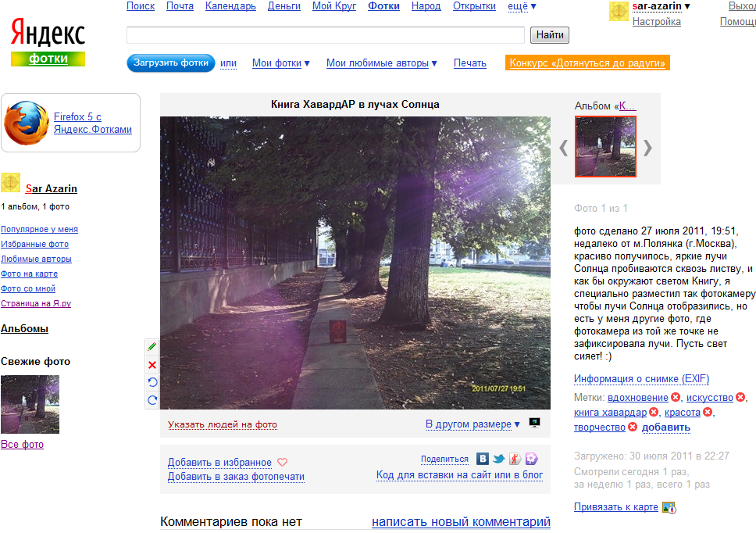This screenshot has height=533, width=756.
Task: Click the red X icon to delete photo
Action: point(152,364)
